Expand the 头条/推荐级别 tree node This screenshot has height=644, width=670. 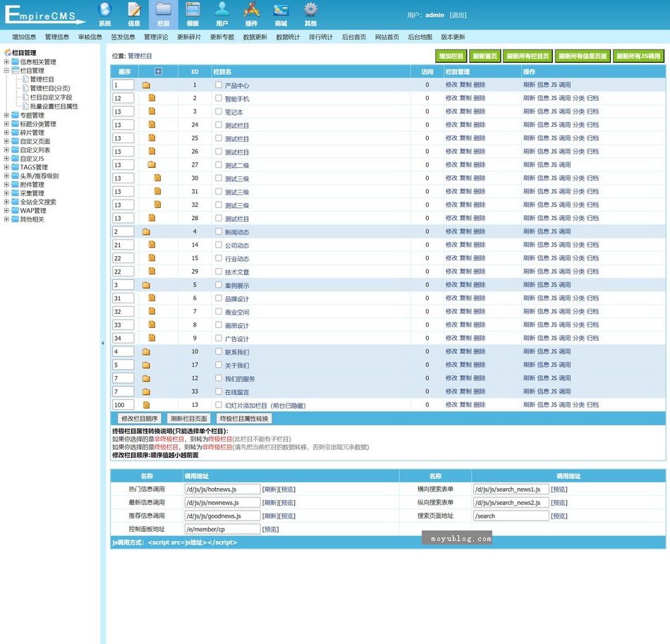(6, 176)
